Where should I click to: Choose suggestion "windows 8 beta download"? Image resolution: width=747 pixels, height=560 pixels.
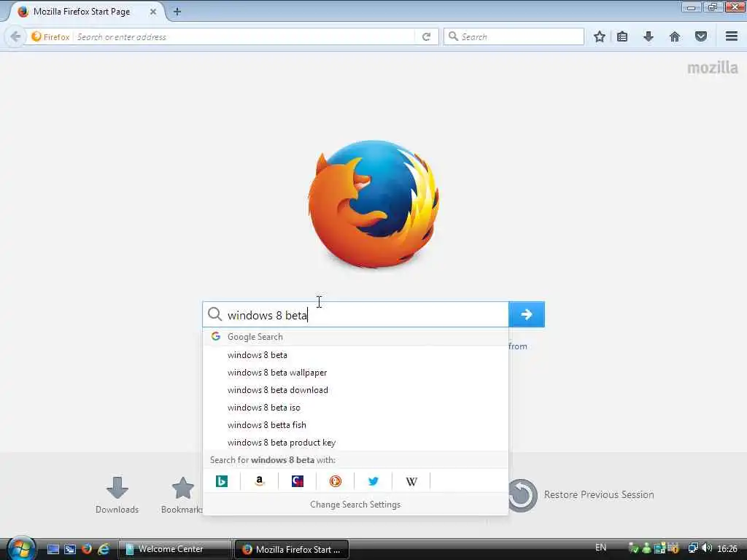355,390
